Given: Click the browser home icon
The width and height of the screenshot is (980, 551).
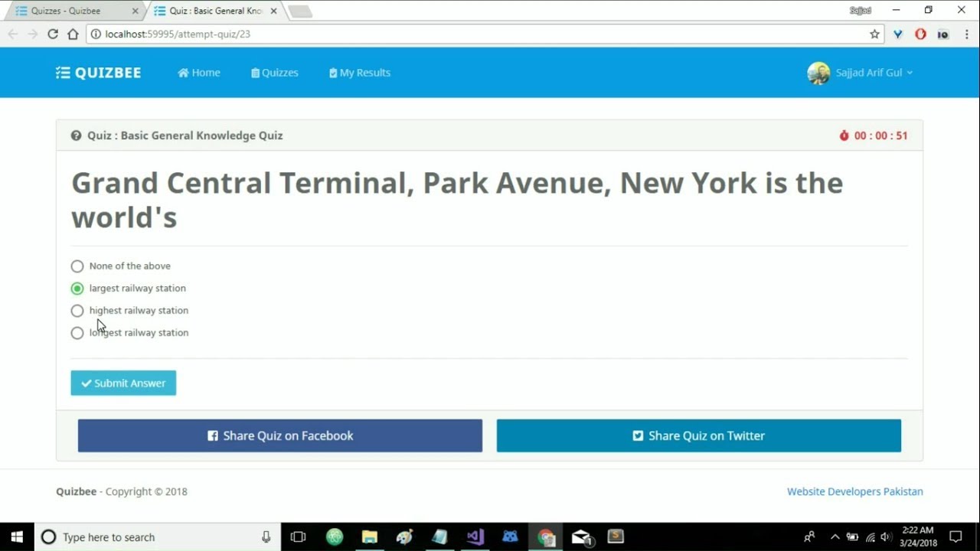Looking at the screenshot, I should (x=73, y=34).
